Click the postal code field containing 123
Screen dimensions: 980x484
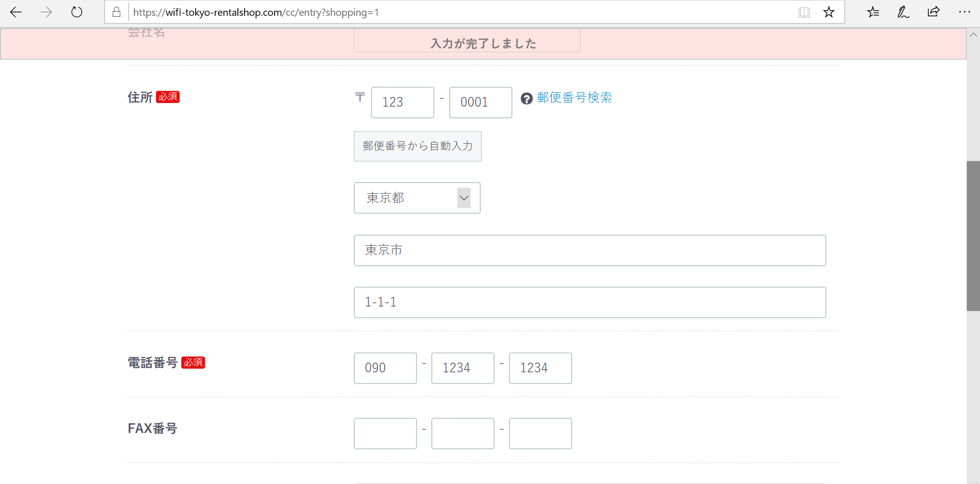coord(402,103)
